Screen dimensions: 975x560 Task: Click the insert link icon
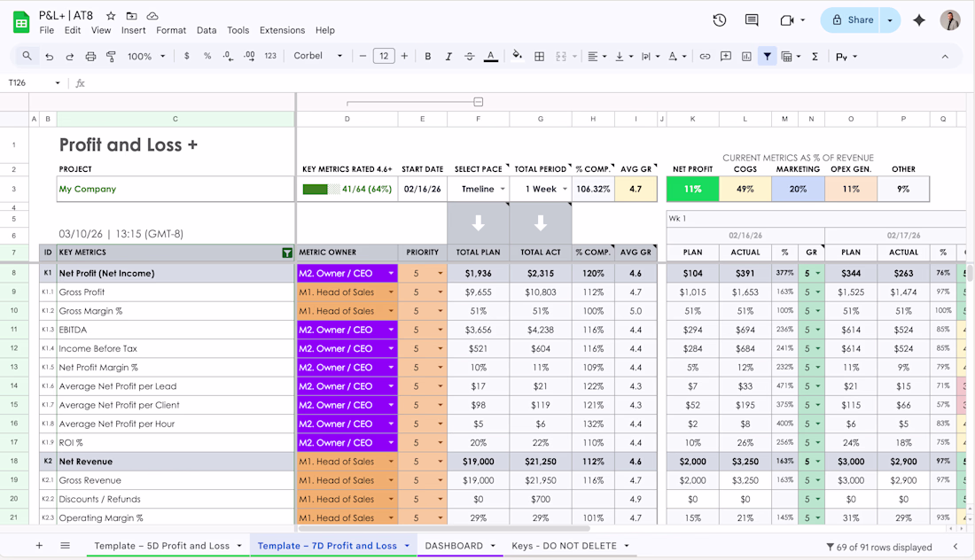coord(705,57)
